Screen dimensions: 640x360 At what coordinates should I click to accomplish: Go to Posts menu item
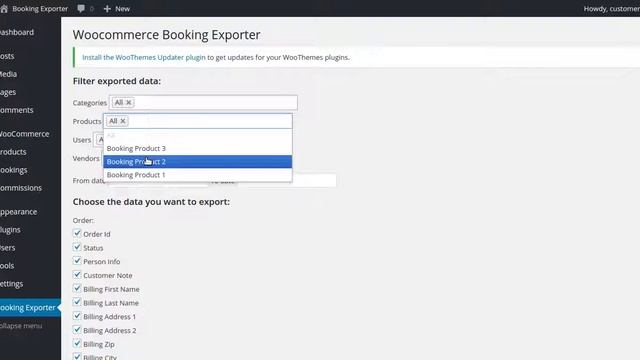(x=7, y=56)
